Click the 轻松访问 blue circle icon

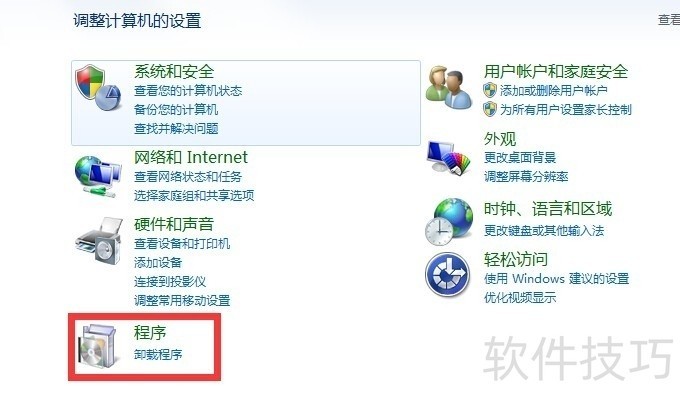coord(448,274)
